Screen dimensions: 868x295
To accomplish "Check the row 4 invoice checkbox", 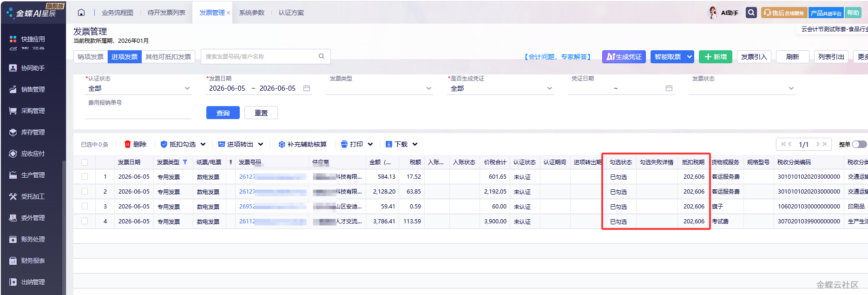I will click(x=85, y=221).
